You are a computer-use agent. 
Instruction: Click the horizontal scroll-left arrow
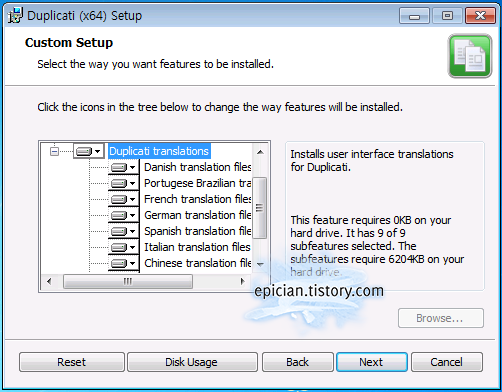tap(49, 282)
